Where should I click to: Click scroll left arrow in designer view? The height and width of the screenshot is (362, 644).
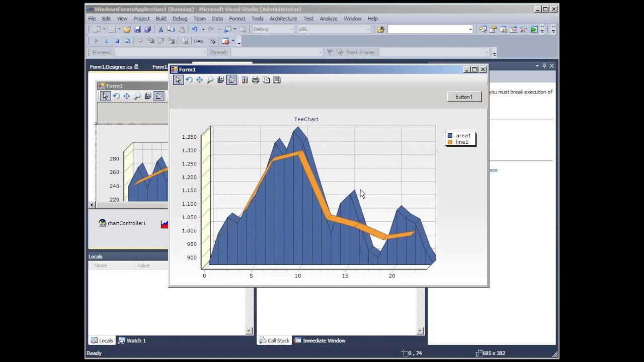92,205
